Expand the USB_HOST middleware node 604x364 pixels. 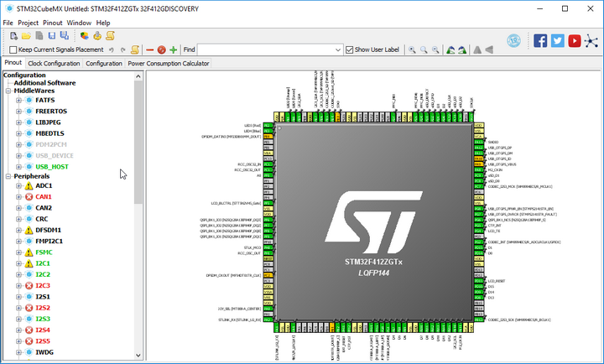pos(18,167)
